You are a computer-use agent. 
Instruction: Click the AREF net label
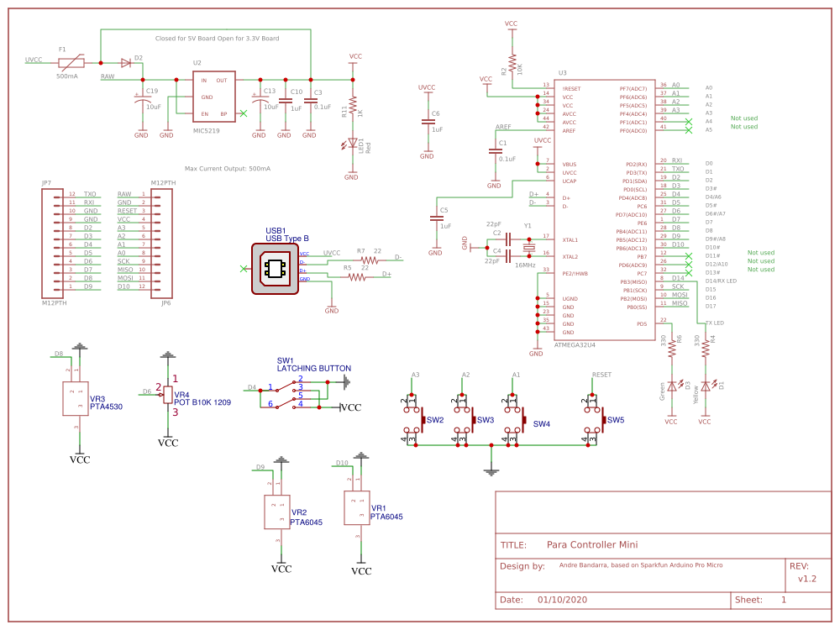503,127
